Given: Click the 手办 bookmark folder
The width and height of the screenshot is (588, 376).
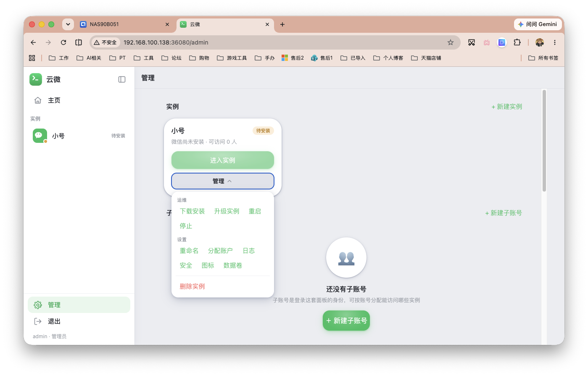Looking at the screenshot, I should 265,58.
